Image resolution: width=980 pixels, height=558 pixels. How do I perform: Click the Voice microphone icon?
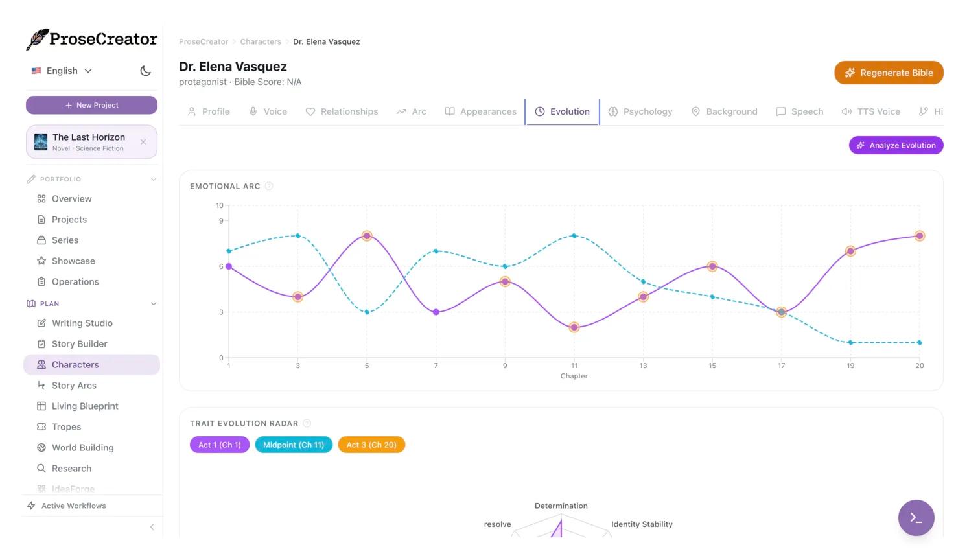point(252,111)
